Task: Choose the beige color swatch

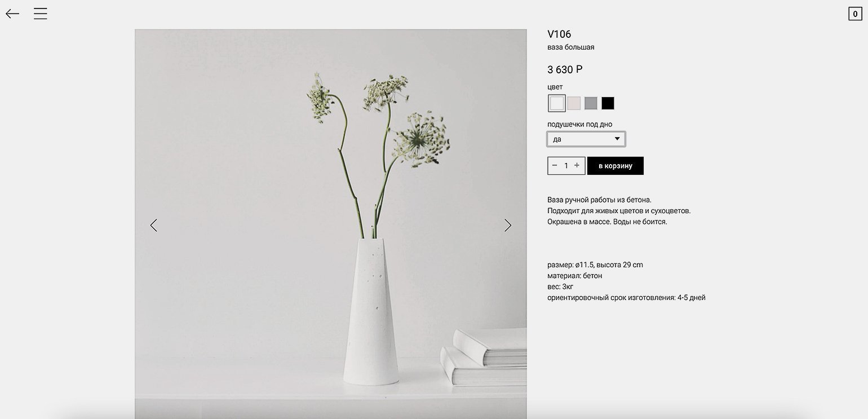Action: click(574, 103)
